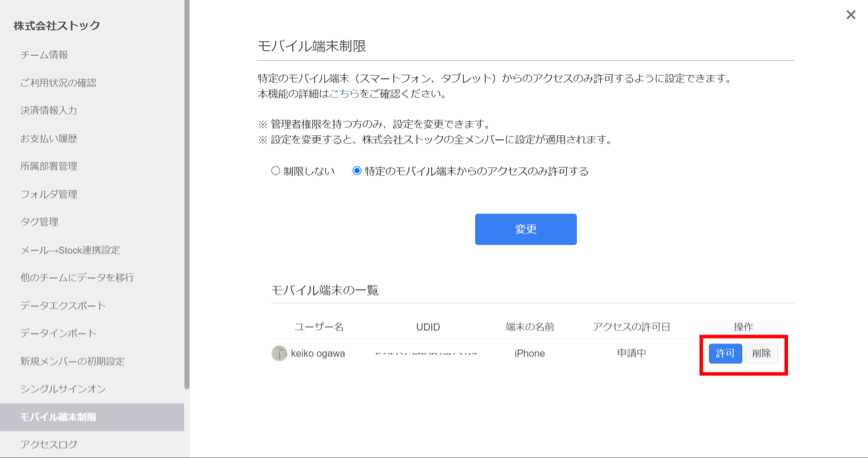The image size is (868, 458).
Task: Select the 制限しない radio button
Action: [275, 171]
